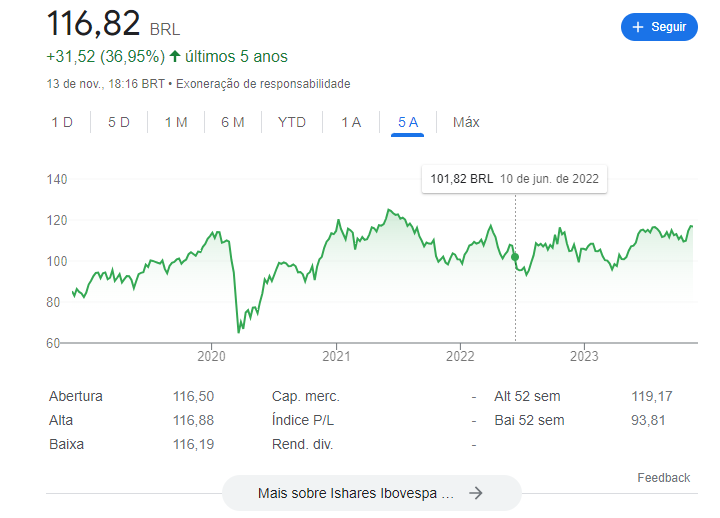Click the green up arrow next to the percentage change
This screenshot has width=720, height=518.
click(x=175, y=57)
